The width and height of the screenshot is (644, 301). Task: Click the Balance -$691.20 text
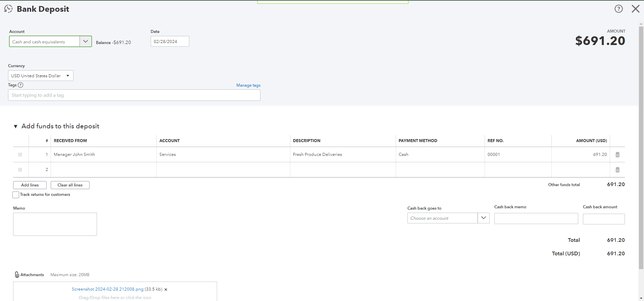pyautogui.click(x=113, y=42)
